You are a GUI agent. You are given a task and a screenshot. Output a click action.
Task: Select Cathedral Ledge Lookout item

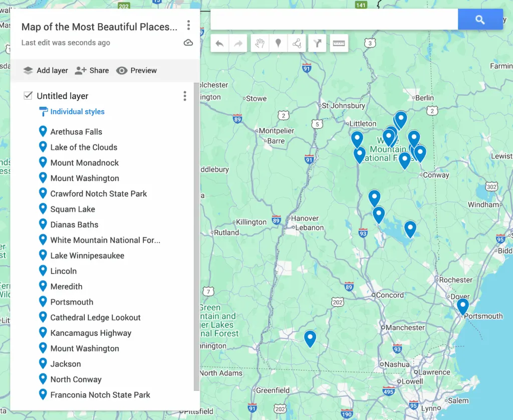click(96, 318)
